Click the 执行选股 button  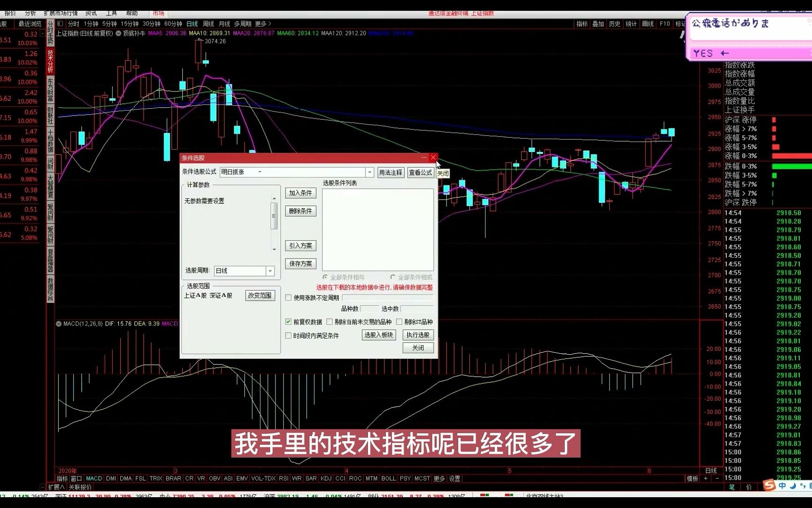[x=418, y=335]
